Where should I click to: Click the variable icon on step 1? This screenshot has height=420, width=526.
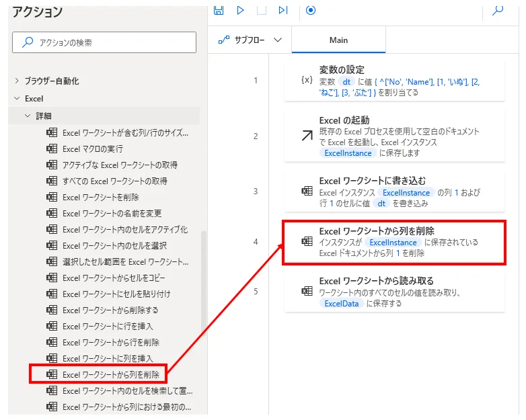pos(307,80)
